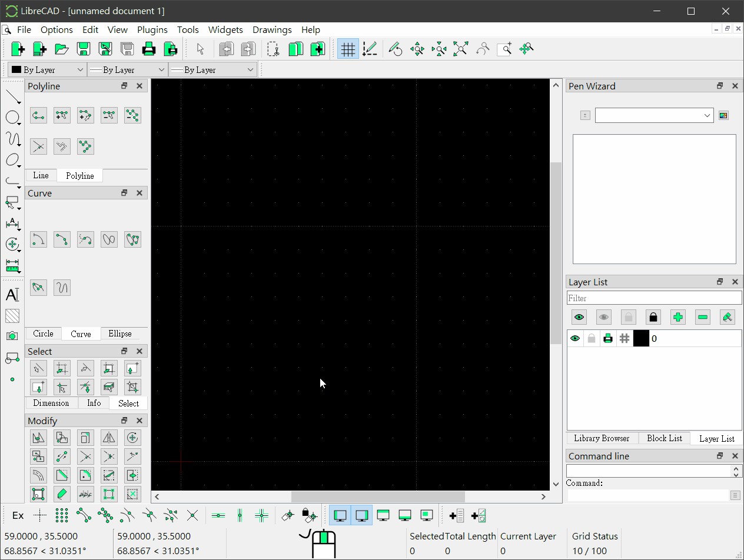Open the Plugins menu
This screenshot has width=744, height=560.
[152, 30]
